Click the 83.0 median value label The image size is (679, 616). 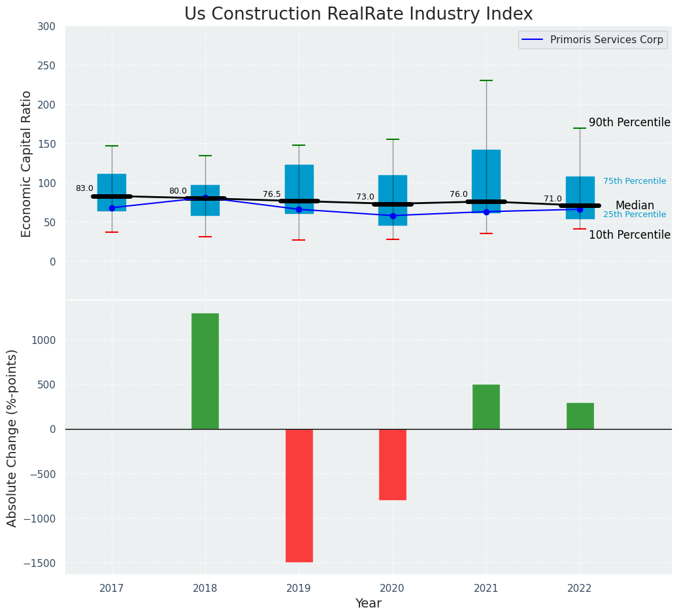(x=84, y=188)
